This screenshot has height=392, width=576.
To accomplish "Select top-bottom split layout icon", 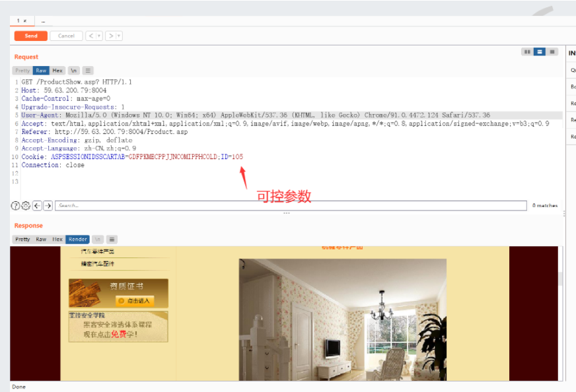I will (540, 51).
